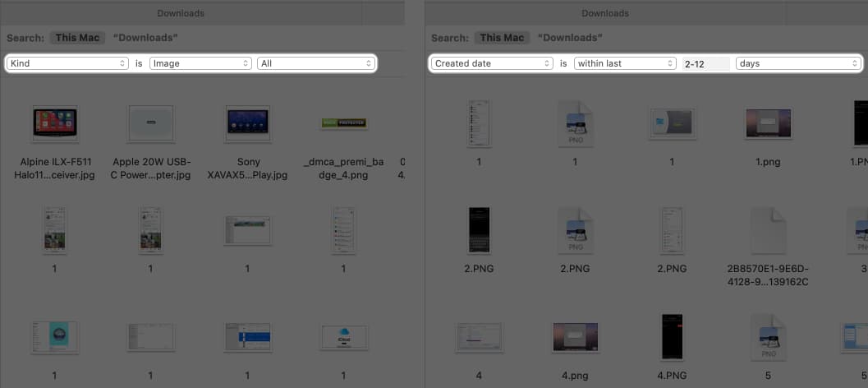Viewport: 868px width, 388px height.
Task: Select the folder-window thumbnail named 1 in Created date window
Action: click(672, 123)
